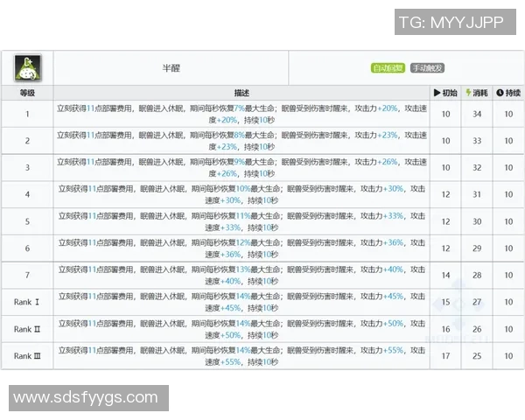Select the gray 手动触发 tag
Screen dimensions: 525x420
[427, 68]
